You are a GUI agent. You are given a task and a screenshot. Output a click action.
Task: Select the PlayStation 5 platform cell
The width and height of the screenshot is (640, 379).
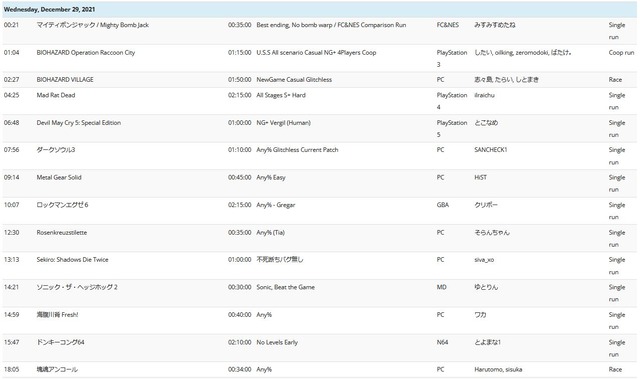[452, 129]
